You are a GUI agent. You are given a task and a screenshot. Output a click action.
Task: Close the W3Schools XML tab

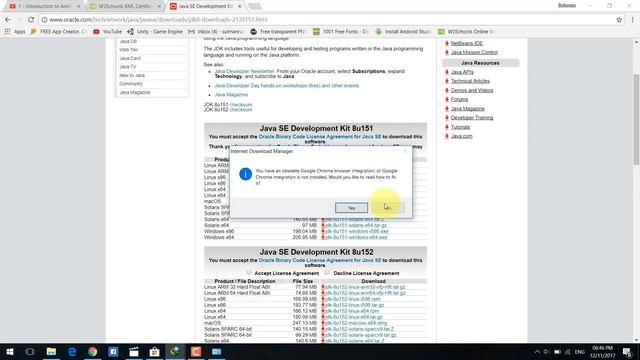[159, 6]
